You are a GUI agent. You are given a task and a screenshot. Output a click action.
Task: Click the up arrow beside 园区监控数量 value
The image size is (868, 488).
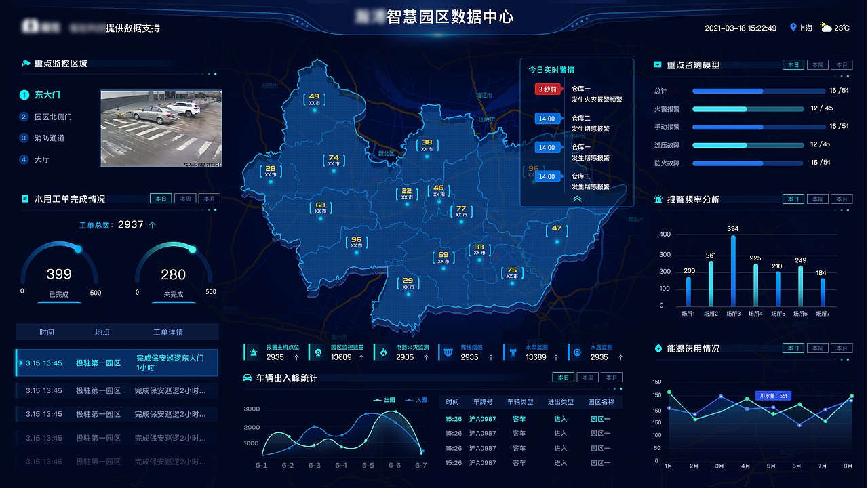click(361, 357)
